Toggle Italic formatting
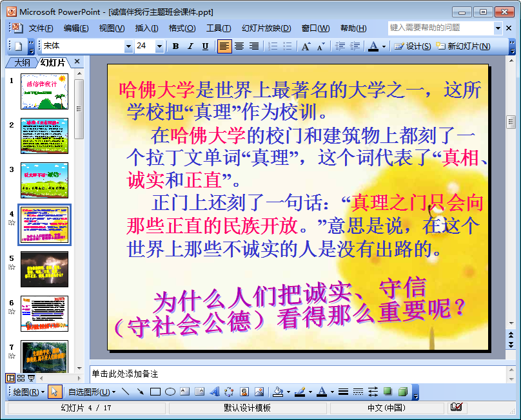 190,46
